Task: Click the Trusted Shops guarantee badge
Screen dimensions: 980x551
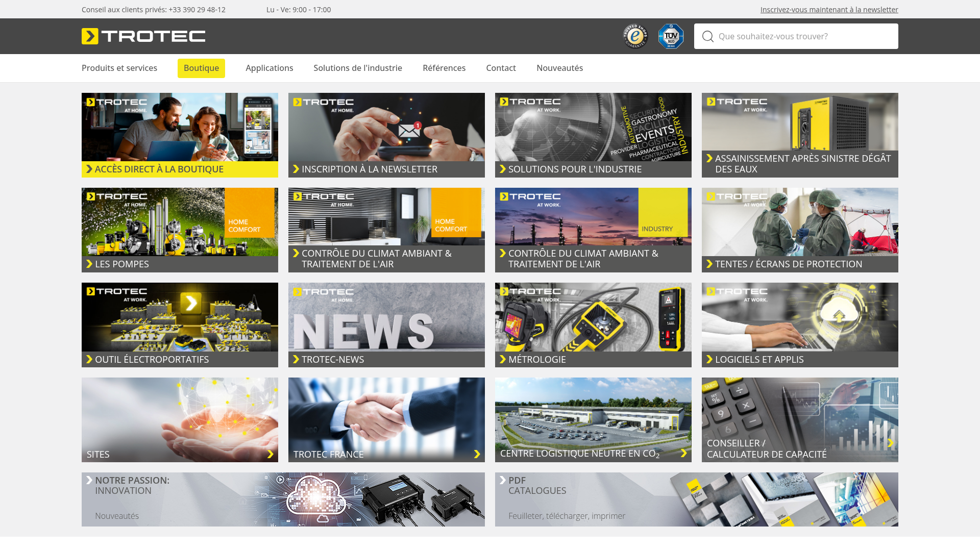Action: point(635,36)
